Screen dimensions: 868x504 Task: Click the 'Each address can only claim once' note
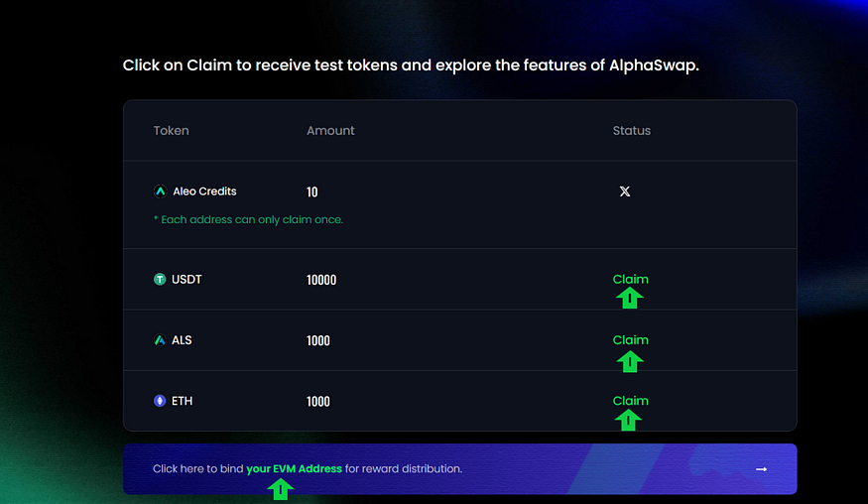click(249, 219)
